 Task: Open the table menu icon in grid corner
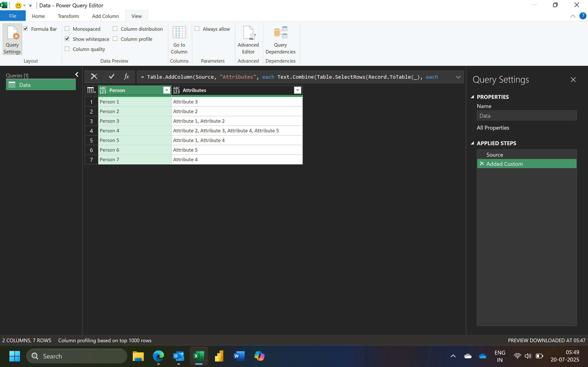coord(91,90)
